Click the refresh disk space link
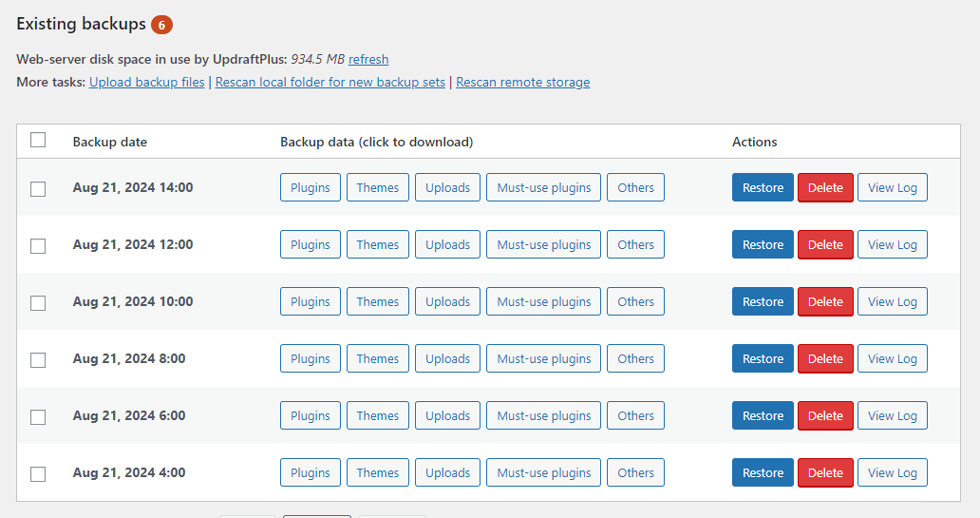The image size is (980, 518). pos(368,60)
